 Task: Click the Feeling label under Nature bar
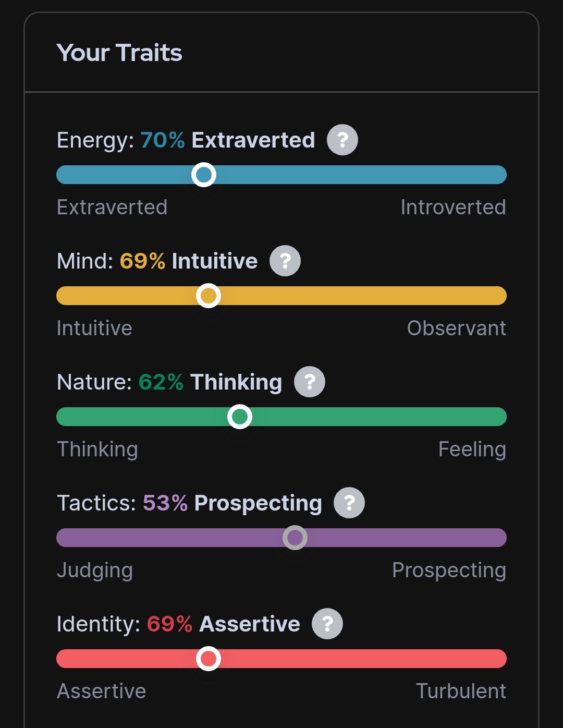click(x=472, y=450)
